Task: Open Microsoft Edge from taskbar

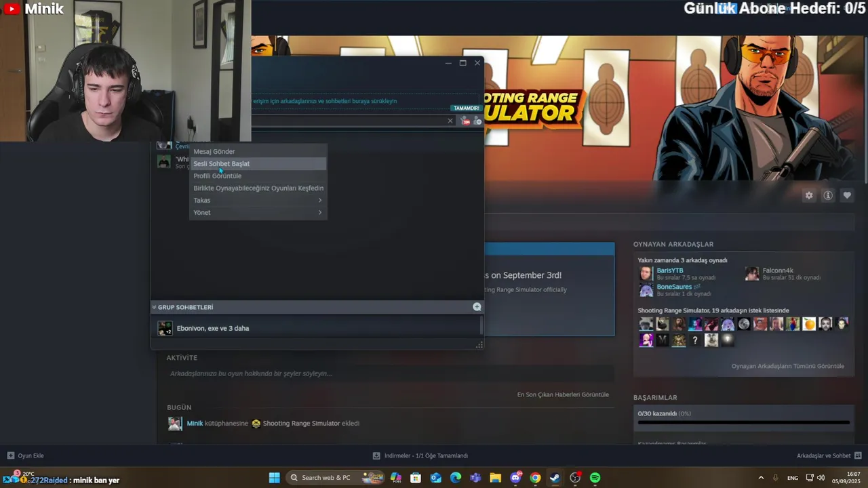Action: coord(456,478)
